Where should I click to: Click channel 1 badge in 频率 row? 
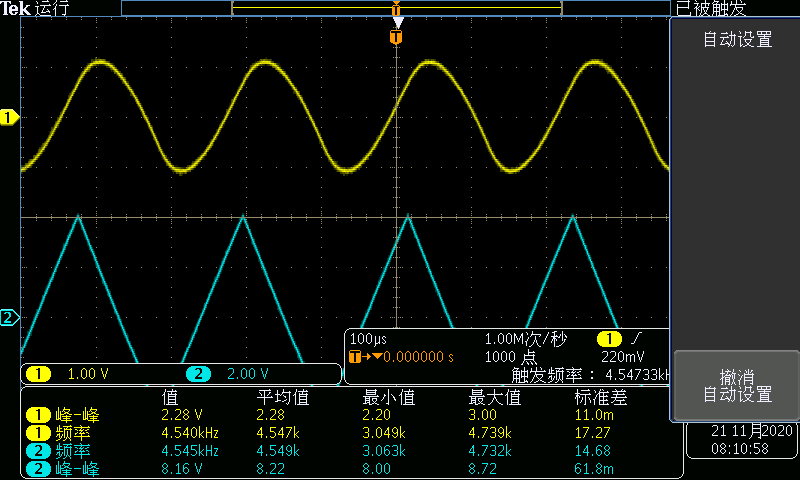point(38,434)
